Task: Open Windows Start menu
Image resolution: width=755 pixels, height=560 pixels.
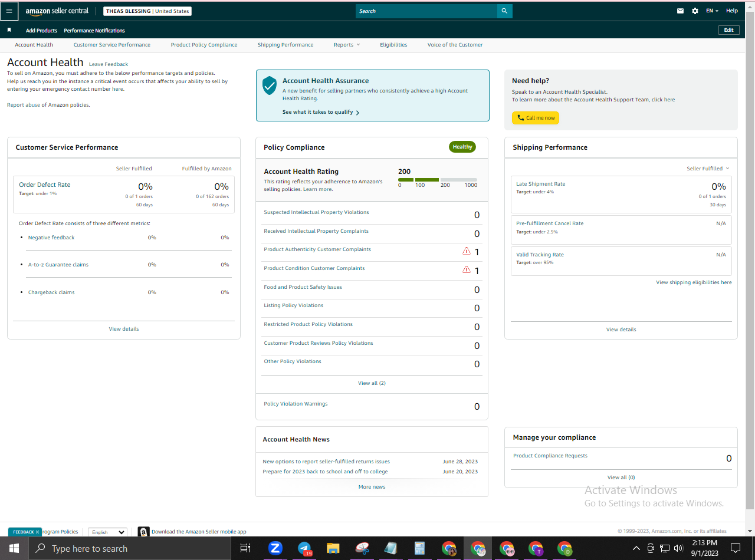Action: click(14, 548)
